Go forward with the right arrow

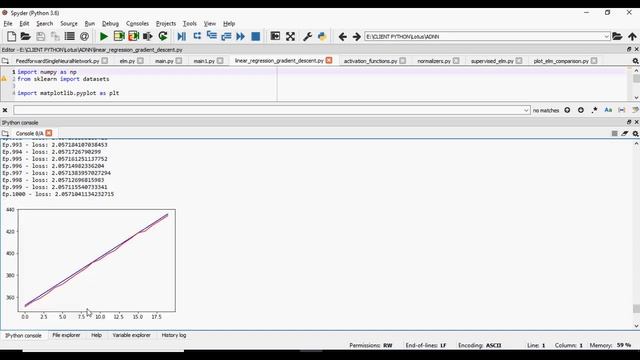(357, 37)
